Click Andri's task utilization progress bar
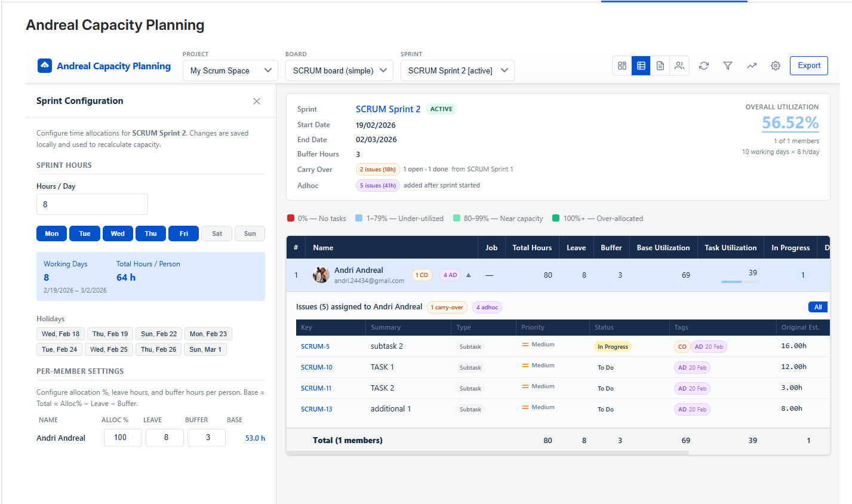This screenshot has width=852, height=504. 739,281
